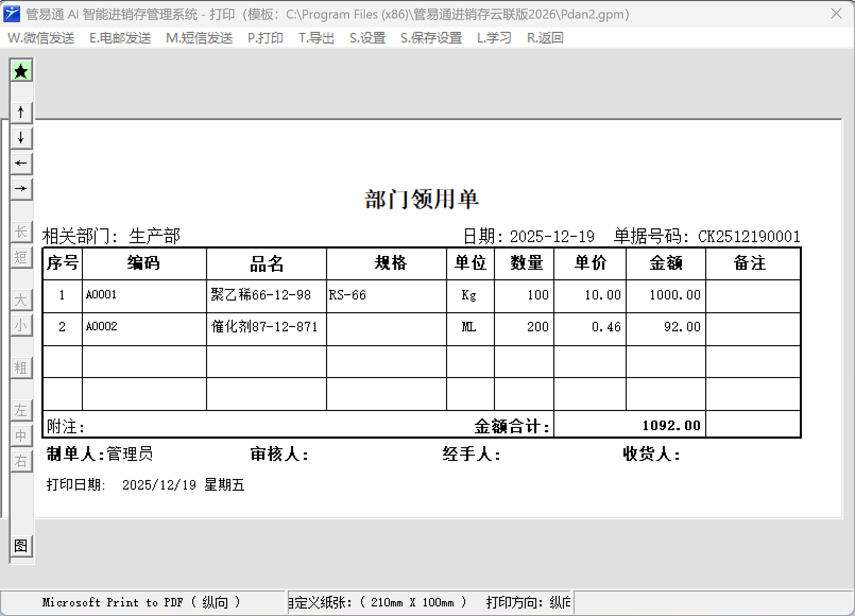The image size is (855, 616).
Task: Click the left arrow move button
Action: point(21,163)
